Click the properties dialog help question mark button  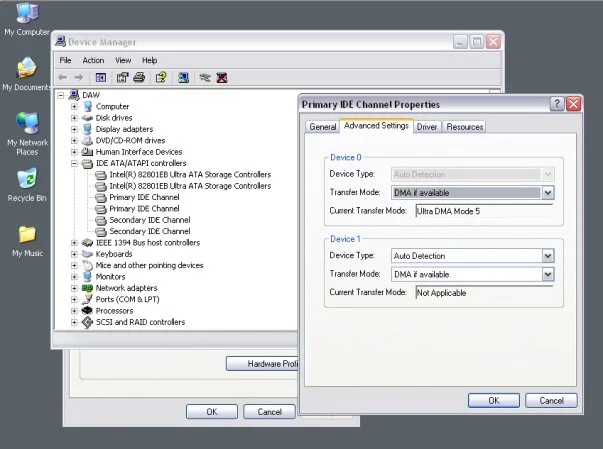click(x=557, y=104)
